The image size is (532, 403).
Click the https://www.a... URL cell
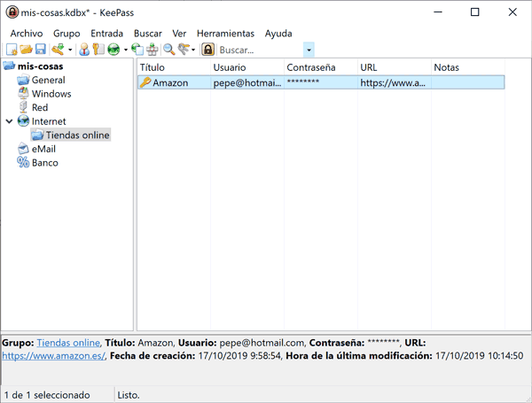point(395,82)
